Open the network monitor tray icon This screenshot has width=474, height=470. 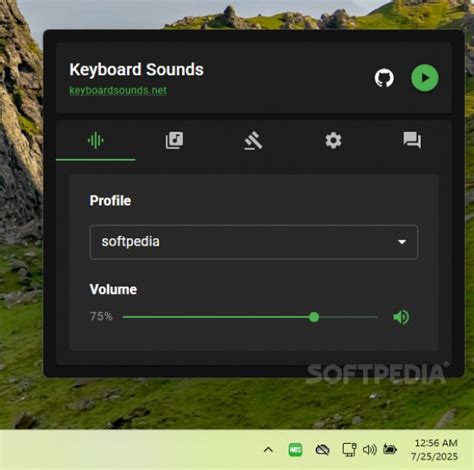pos(349,450)
